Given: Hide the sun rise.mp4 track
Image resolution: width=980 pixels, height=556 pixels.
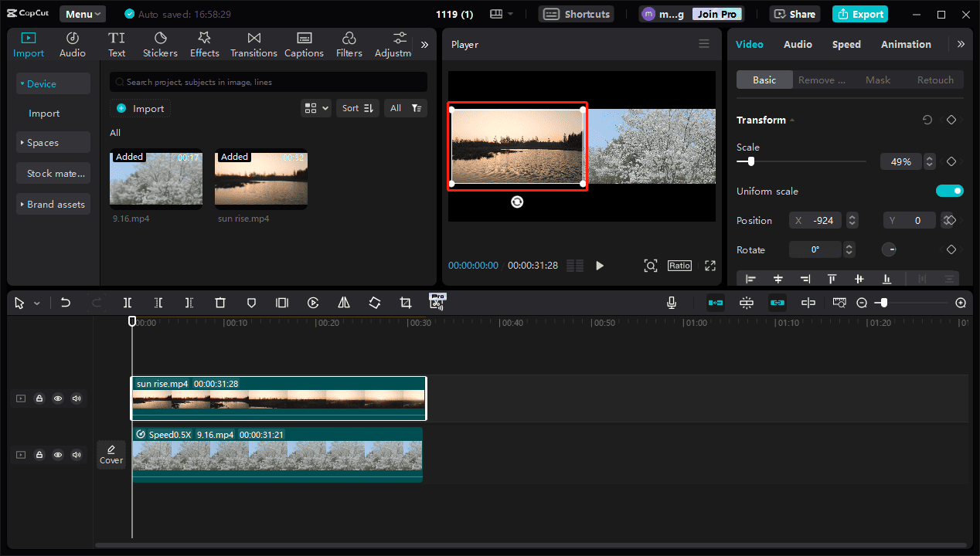Looking at the screenshot, I should coord(58,398).
